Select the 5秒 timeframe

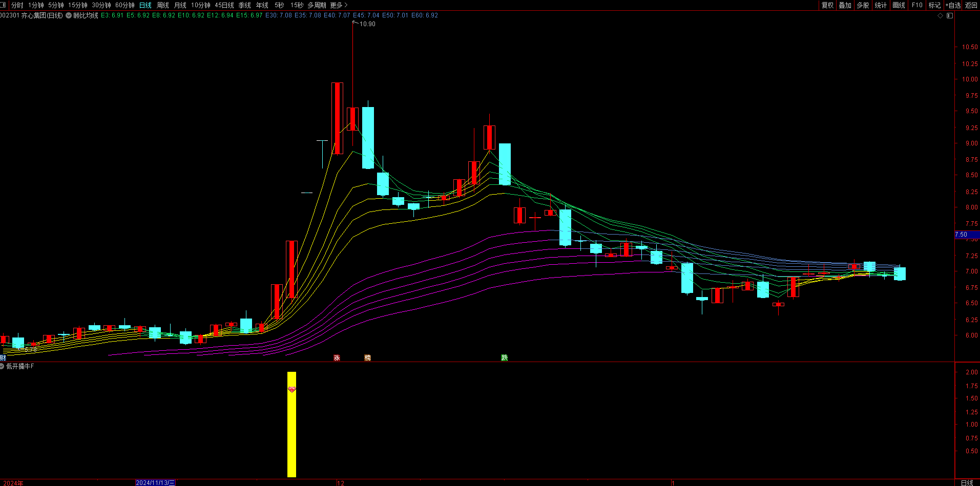(x=279, y=5)
